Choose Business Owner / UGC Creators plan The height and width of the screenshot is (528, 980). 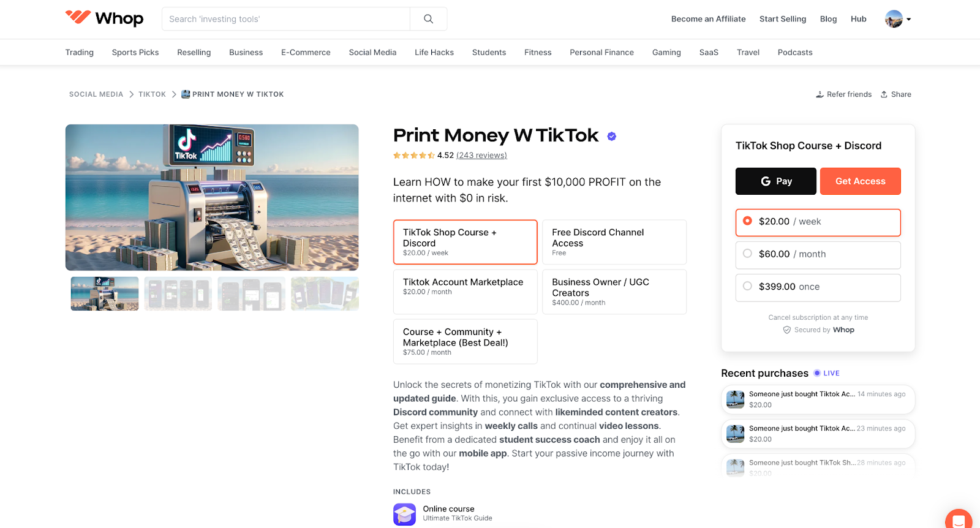click(x=614, y=292)
